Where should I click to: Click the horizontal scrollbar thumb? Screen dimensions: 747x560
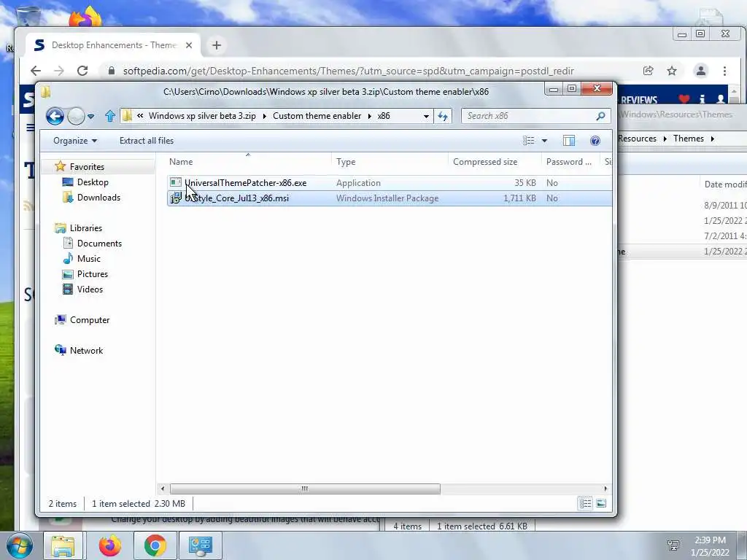pos(305,489)
